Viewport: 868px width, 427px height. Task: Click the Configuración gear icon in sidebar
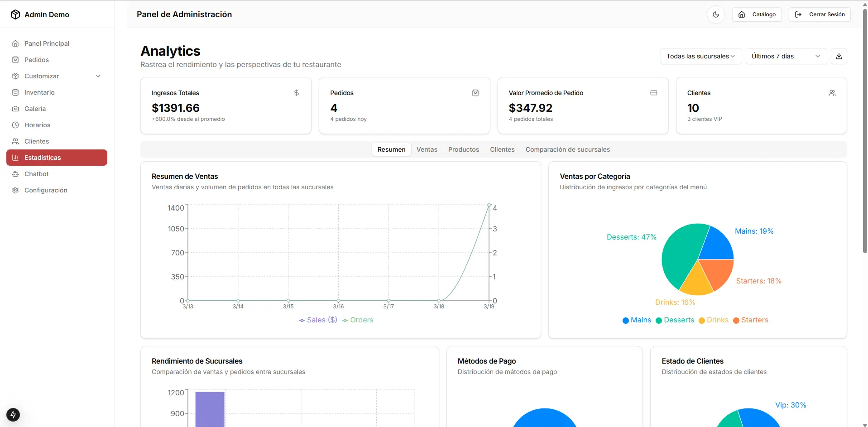[15, 190]
